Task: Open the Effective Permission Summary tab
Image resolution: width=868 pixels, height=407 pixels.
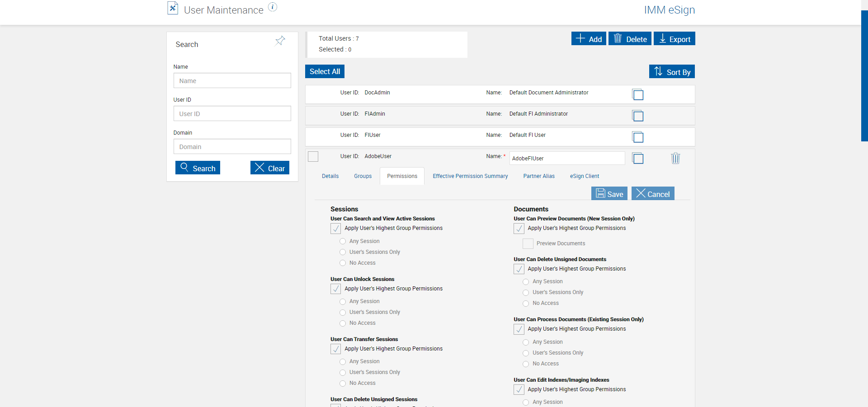Action: [x=470, y=176]
